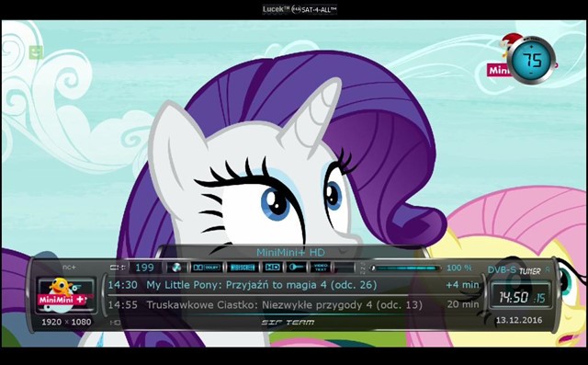Click the round 75 gauge widget

coord(532,60)
